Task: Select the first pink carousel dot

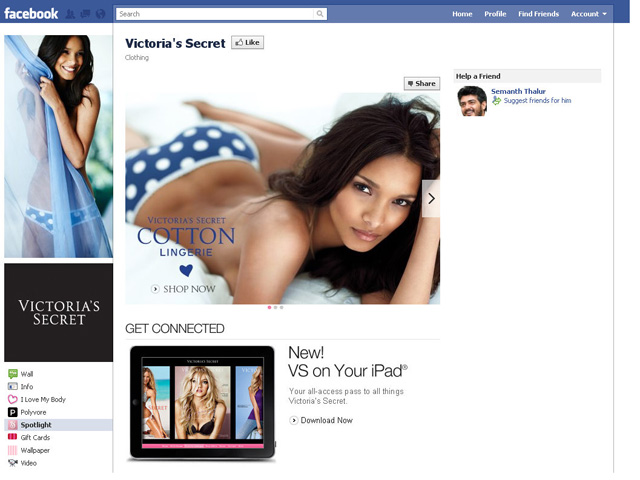Action: pyautogui.click(x=269, y=307)
